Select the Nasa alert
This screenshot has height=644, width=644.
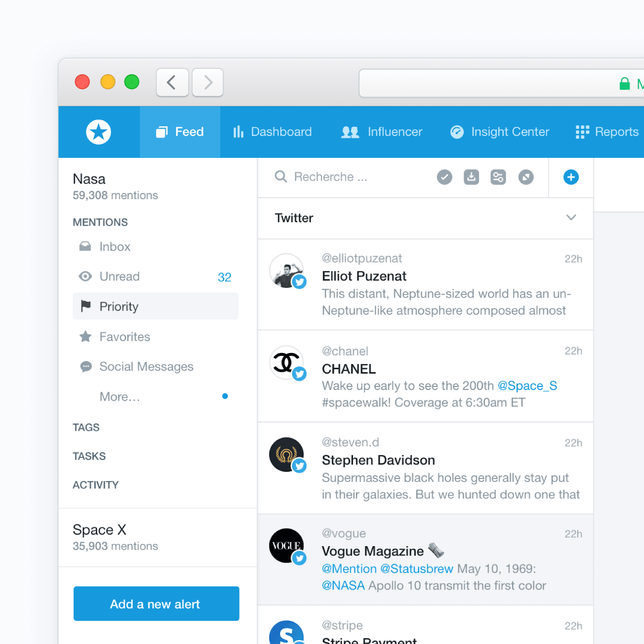(x=115, y=186)
